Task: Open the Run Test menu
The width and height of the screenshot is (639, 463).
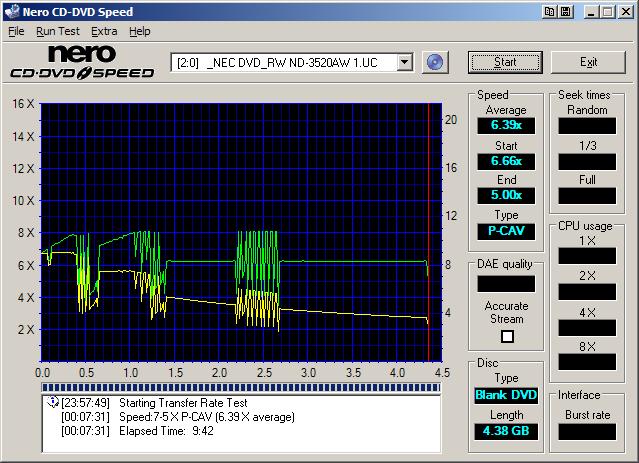Action: [58, 31]
